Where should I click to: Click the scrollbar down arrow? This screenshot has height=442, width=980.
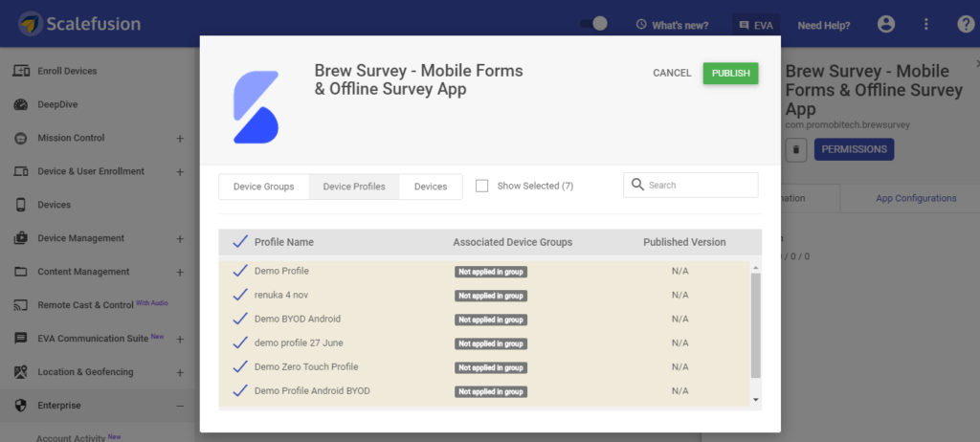coord(756,400)
